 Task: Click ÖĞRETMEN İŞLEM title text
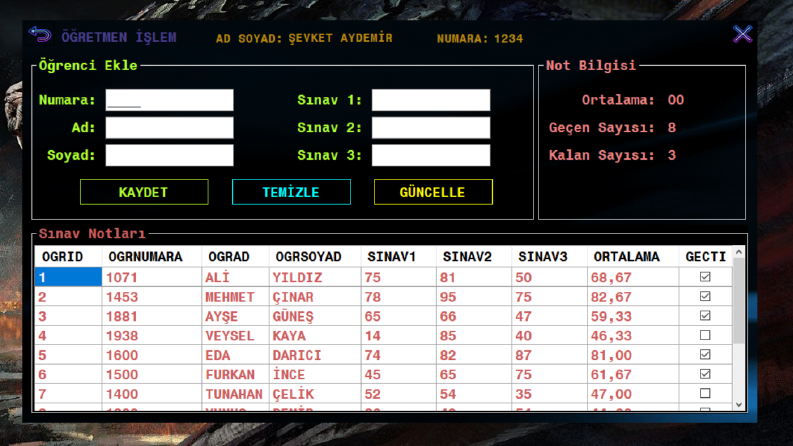tap(119, 37)
